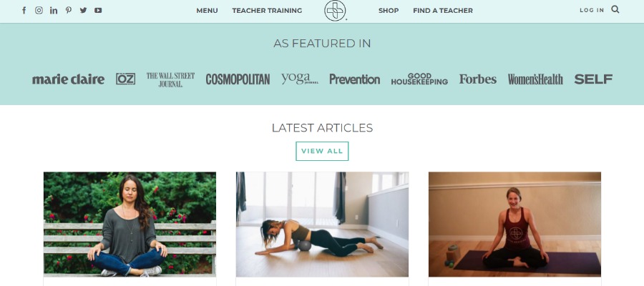The height and width of the screenshot is (286, 644).
Task: Click the Cosmopolitan featured logo
Action: tap(238, 79)
